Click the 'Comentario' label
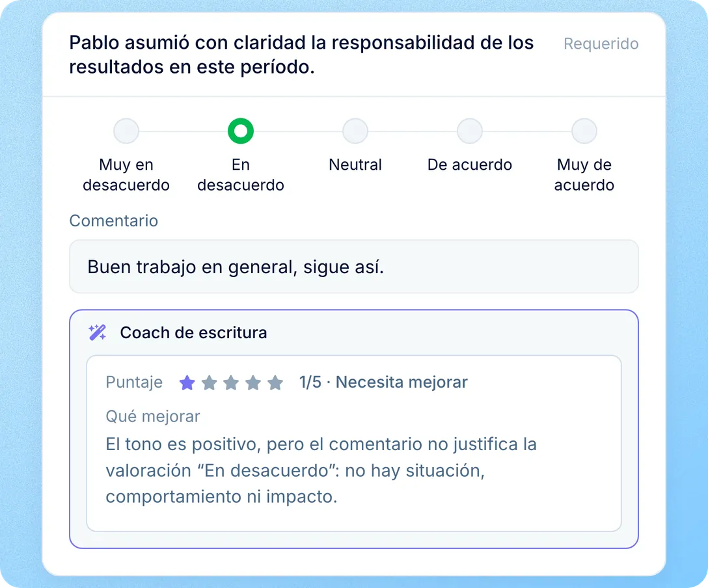 coord(113,220)
